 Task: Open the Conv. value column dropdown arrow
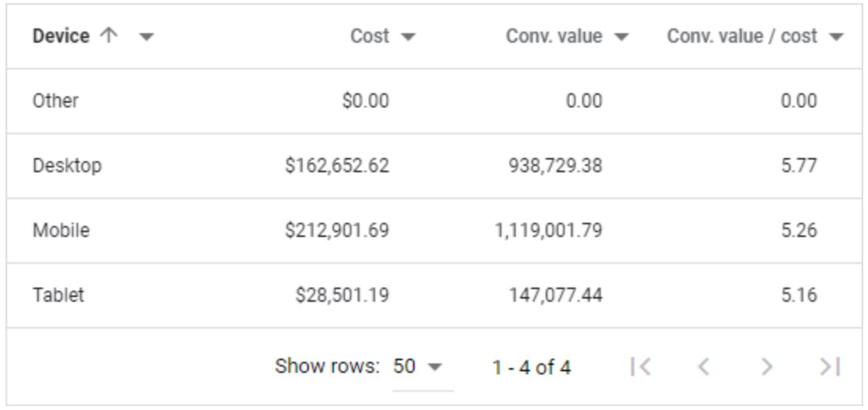coord(622,37)
